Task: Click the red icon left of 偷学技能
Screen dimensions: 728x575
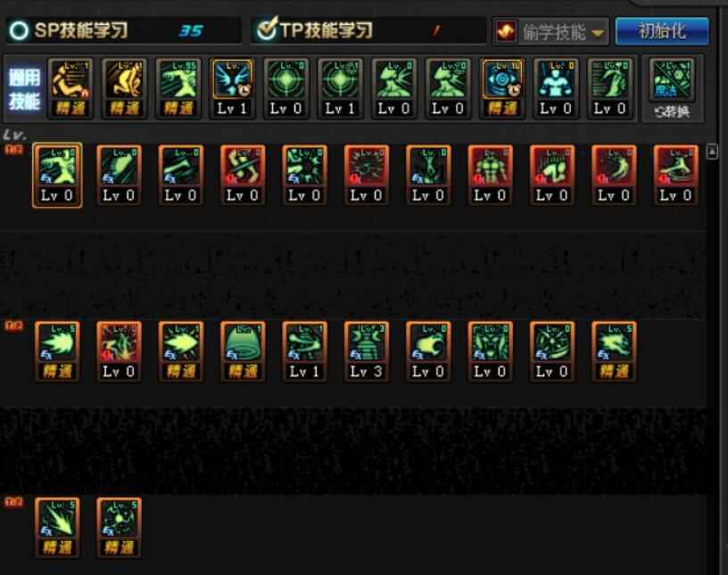Action: coord(506,32)
